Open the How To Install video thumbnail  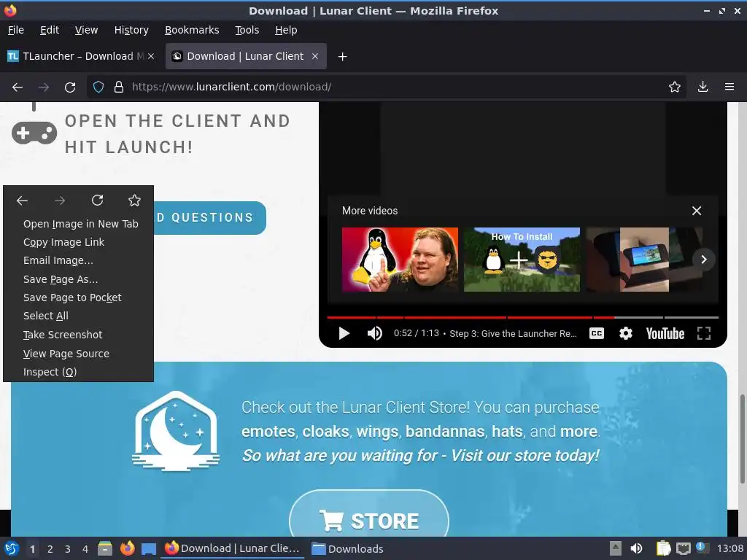[x=522, y=260]
